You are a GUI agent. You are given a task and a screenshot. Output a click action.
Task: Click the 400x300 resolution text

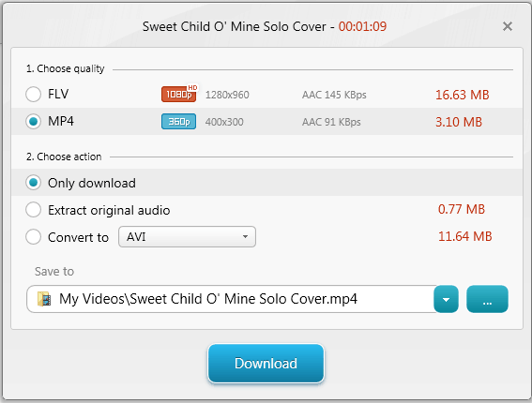224,122
